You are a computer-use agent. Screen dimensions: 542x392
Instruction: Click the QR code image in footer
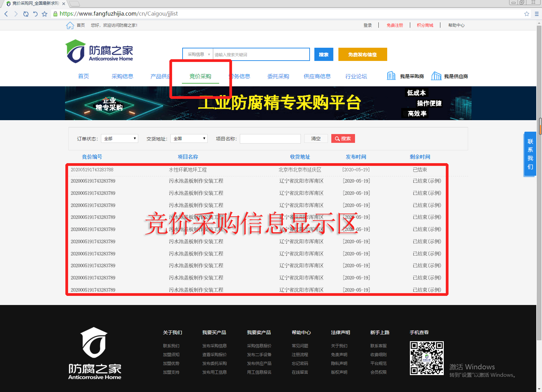click(426, 358)
